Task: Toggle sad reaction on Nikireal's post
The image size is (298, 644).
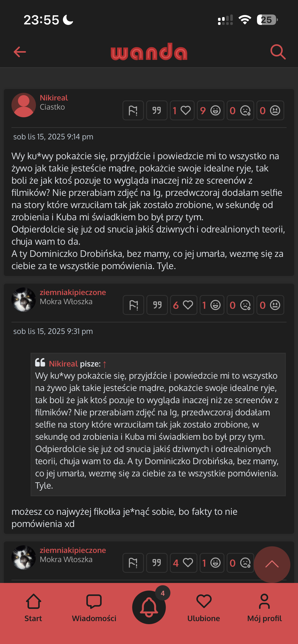Action: point(240,110)
